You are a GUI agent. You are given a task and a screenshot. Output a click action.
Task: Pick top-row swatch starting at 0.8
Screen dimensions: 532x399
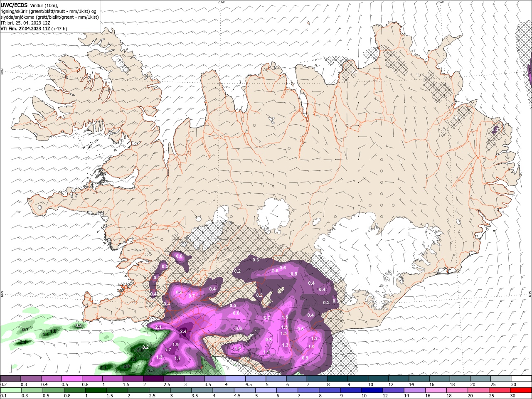(92, 379)
